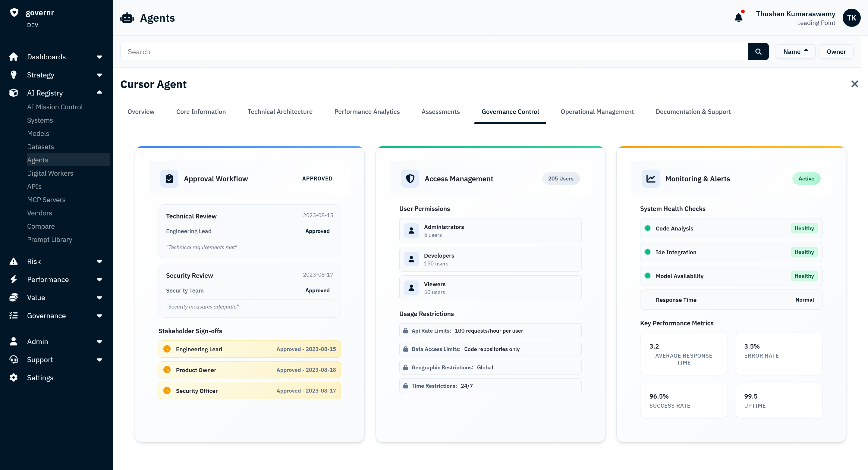Click the governr shield logo
The height and width of the screenshot is (470, 868).
[x=14, y=12]
